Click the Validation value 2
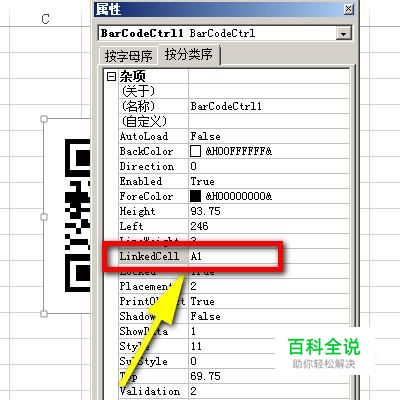The image size is (400, 400). click(269, 391)
